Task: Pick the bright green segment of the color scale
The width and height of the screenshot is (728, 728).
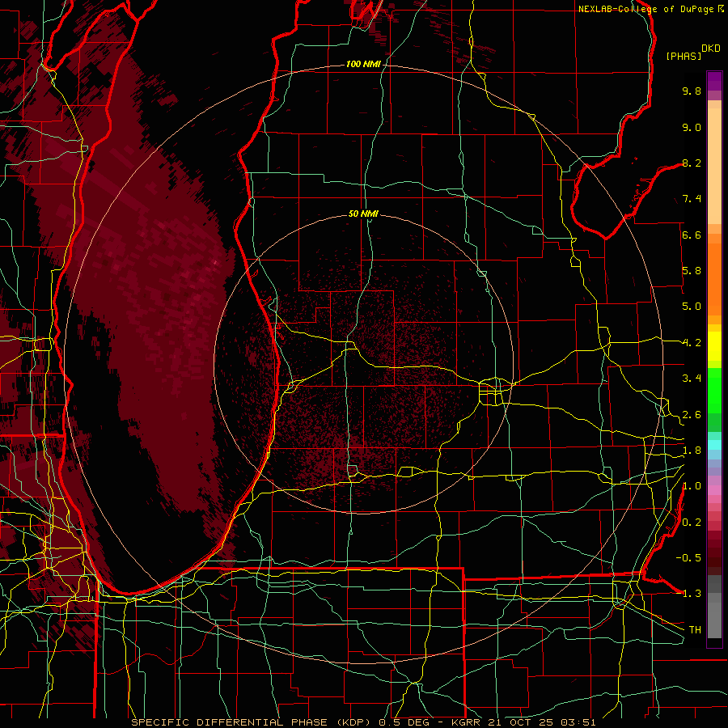Action: [x=714, y=390]
